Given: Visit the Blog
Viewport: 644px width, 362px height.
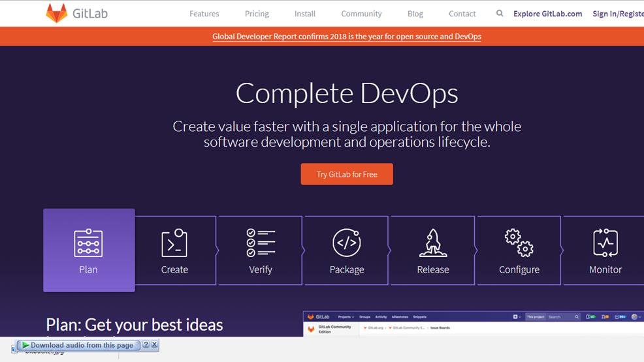Looking at the screenshot, I should (x=415, y=14).
